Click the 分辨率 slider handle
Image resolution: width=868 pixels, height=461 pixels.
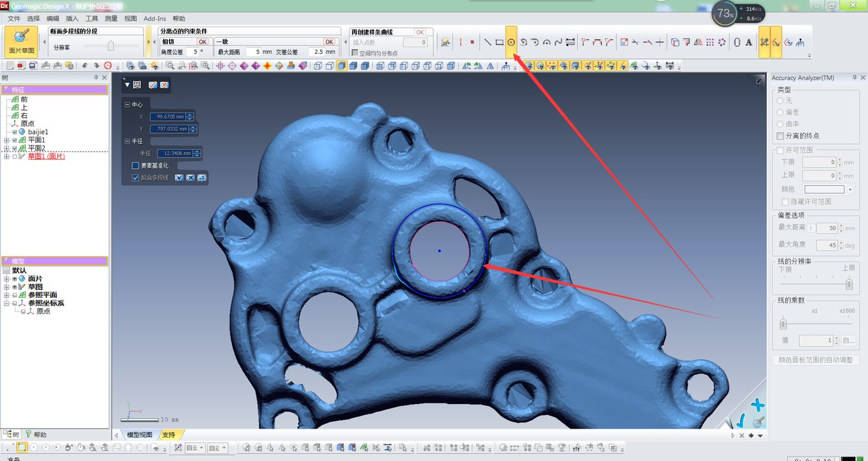pyautogui.click(x=111, y=46)
